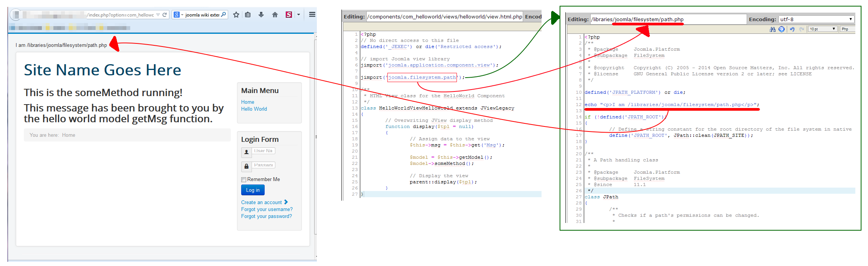Open the bookmarks list icon

tap(248, 15)
